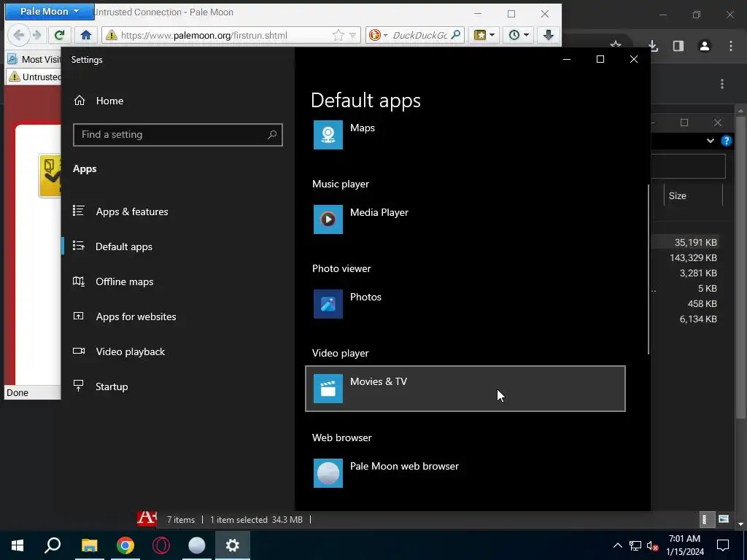Image resolution: width=747 pixels, height=560 pixels.
Task: Expand the File Explorer ribbon chevron
Action: click(711, 141)
